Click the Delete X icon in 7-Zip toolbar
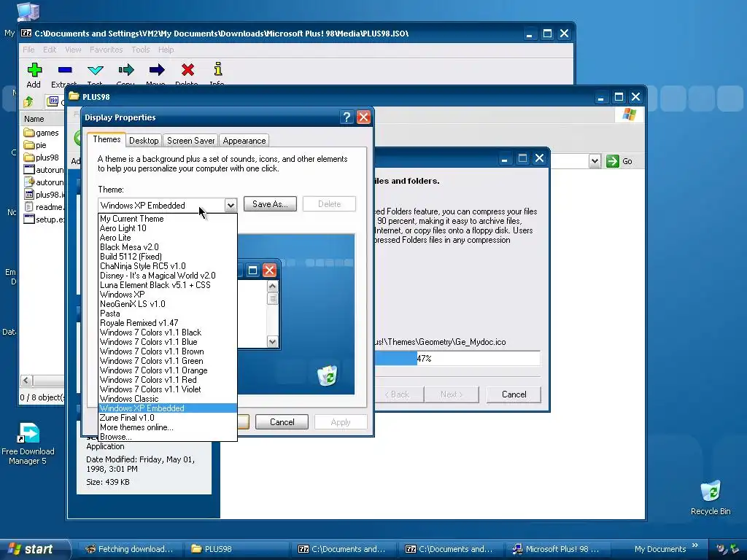 (x=187, y=70)
